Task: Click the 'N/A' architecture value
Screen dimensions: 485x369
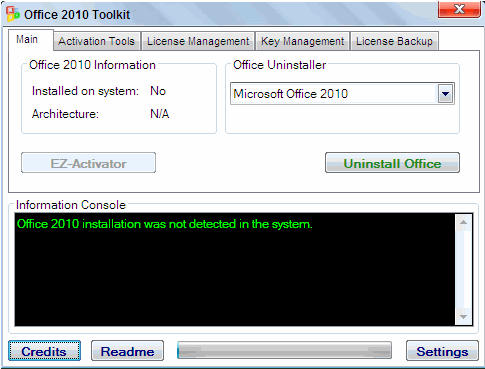Action: pyautogui.click(x=160, y=114)
